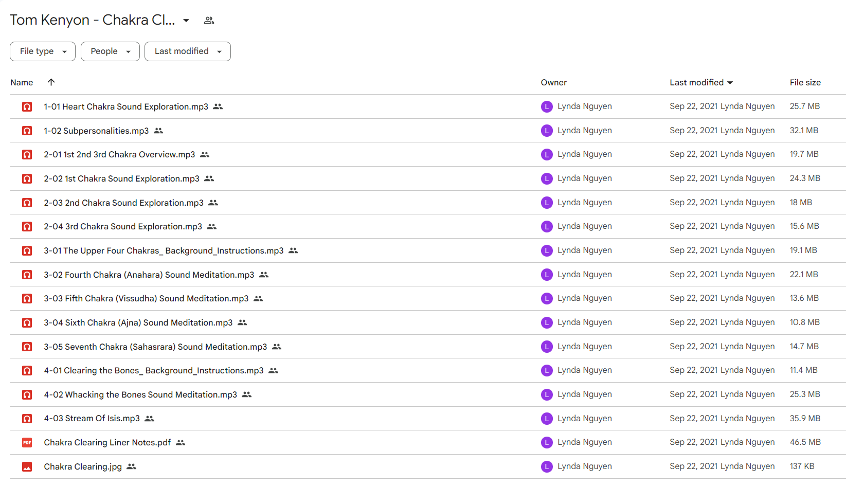This screenshot has width=846, height=504.
Task: Open 1-02 Subpersonalities.mp3
Action: click(96, 131)
